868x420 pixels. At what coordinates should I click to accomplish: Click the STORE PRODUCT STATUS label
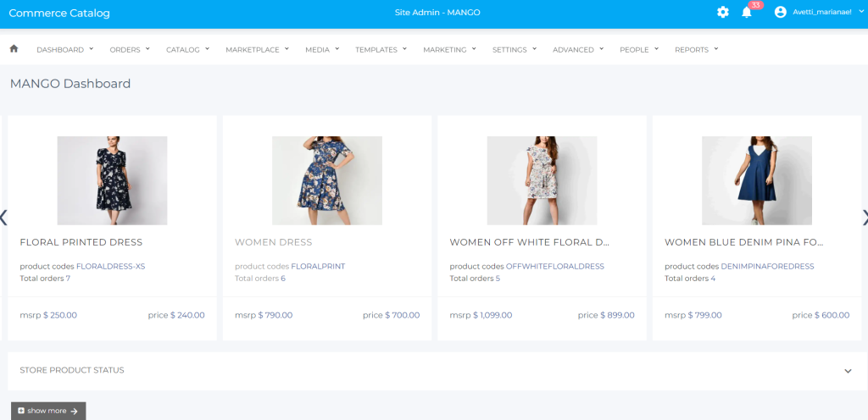click(72, 370)
